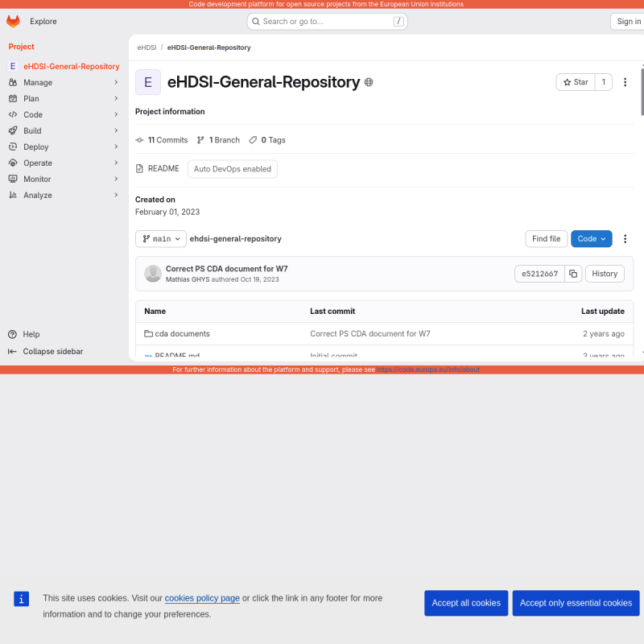Click the search slash shortcut key icon
Image resolution: width=644 pixels, height=644 pixels.
(x=398, y=22)
